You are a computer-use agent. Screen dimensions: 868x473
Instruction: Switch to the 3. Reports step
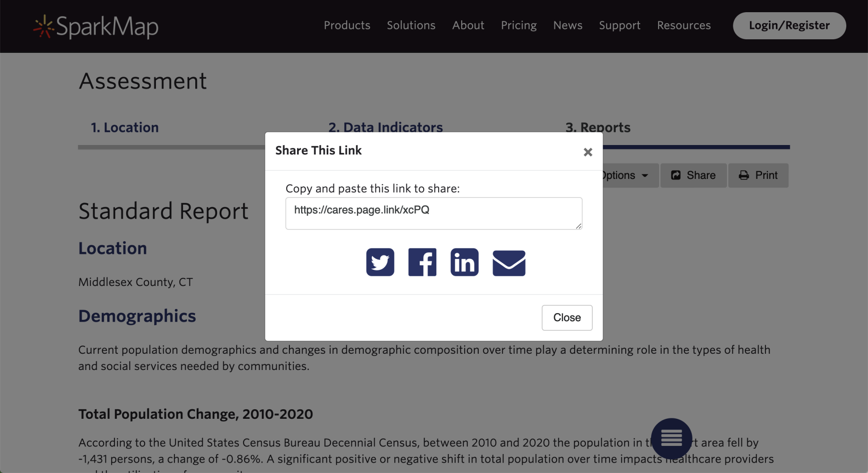[x=598, y=127]
